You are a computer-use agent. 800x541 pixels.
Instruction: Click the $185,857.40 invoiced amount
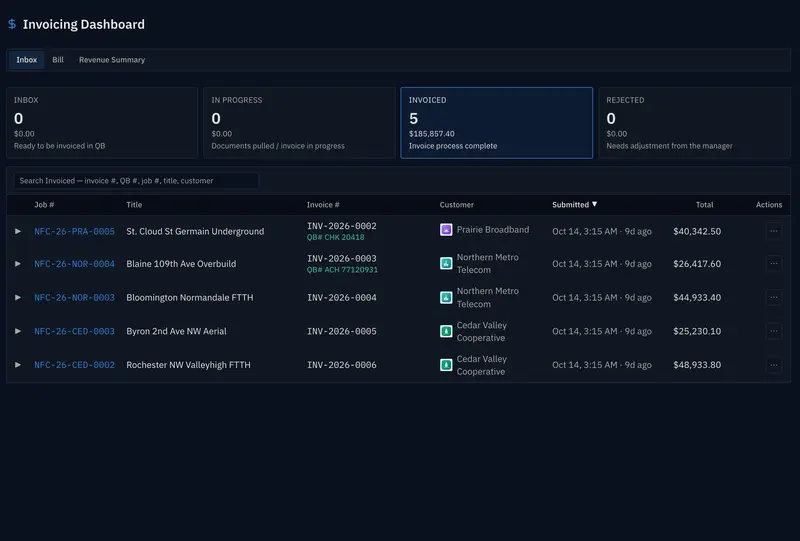(x=432, y=134)
